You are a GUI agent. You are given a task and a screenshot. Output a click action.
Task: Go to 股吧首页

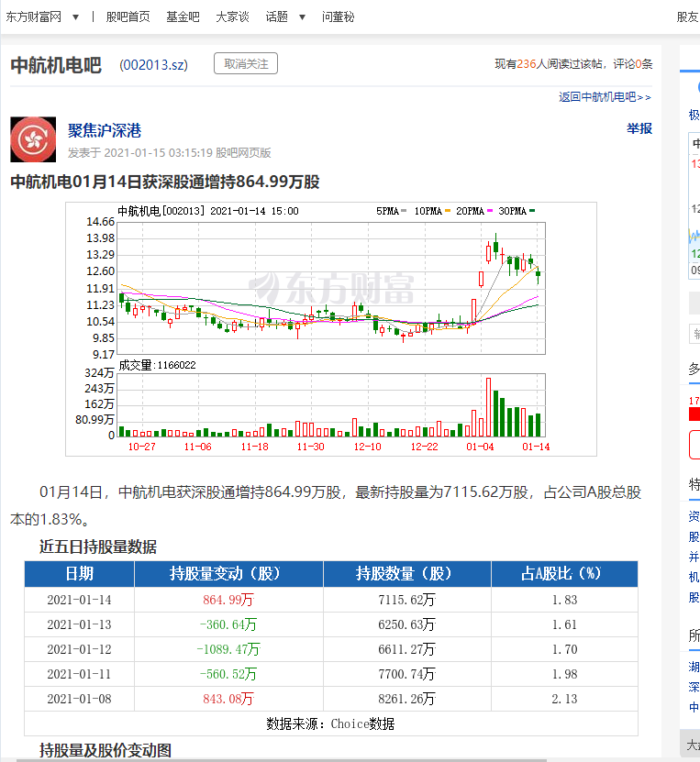coord(128,17)
